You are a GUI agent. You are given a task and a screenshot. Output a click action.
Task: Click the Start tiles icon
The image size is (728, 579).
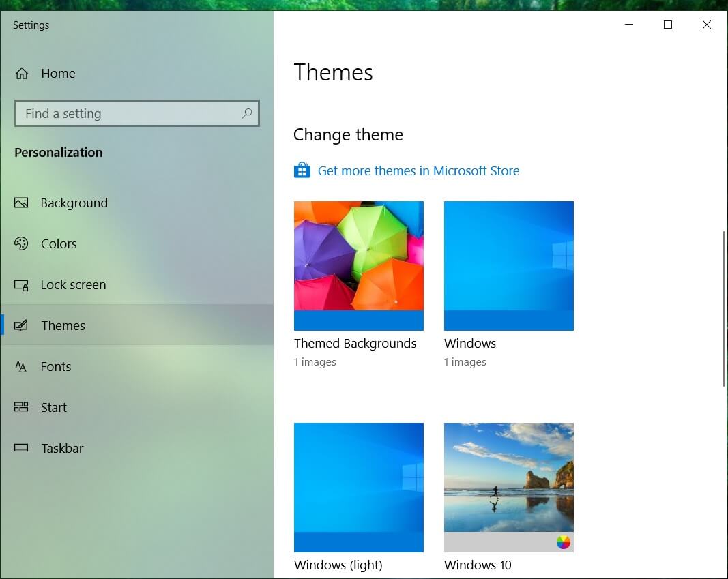click(x=21, y=407)
